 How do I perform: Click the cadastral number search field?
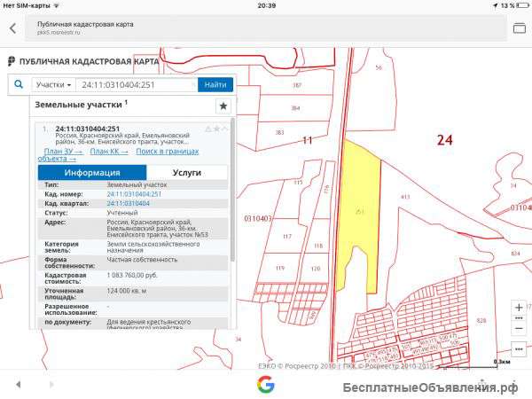[135, 84]
